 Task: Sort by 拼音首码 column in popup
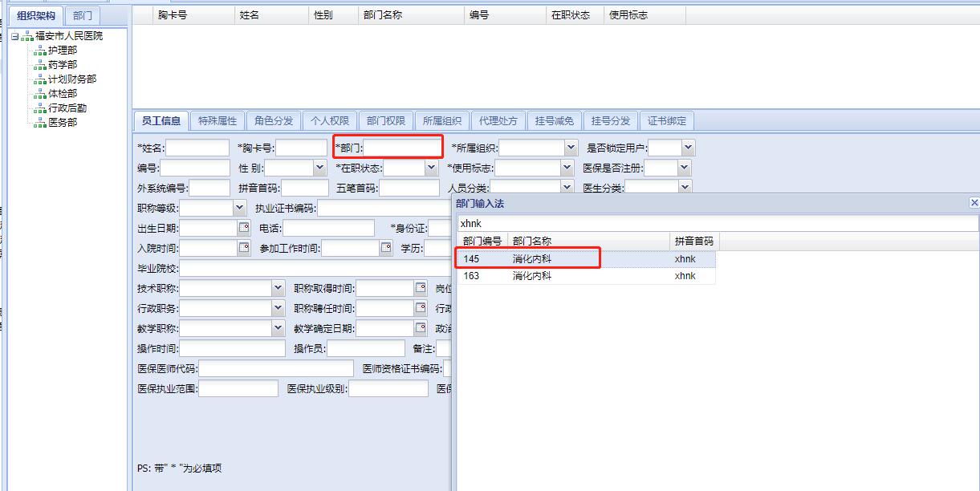(693, 241)
